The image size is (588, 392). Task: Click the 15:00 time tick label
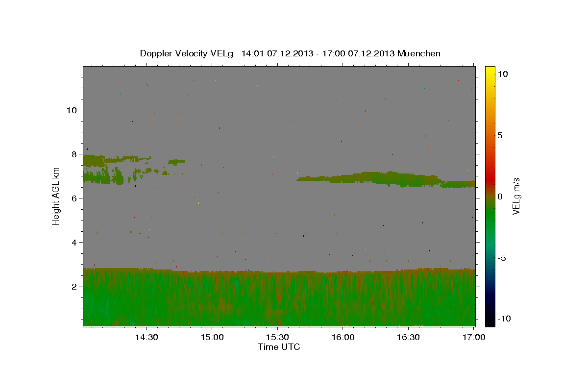(x=212, y=337)
